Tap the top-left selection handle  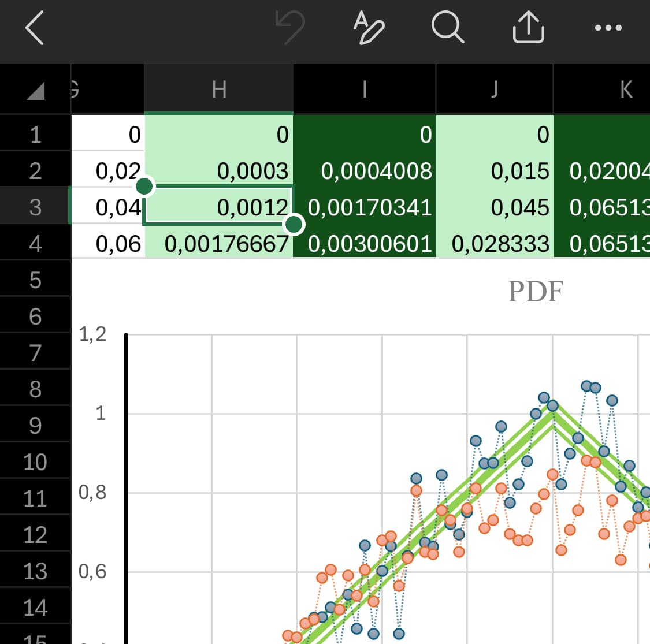(144, 186)
